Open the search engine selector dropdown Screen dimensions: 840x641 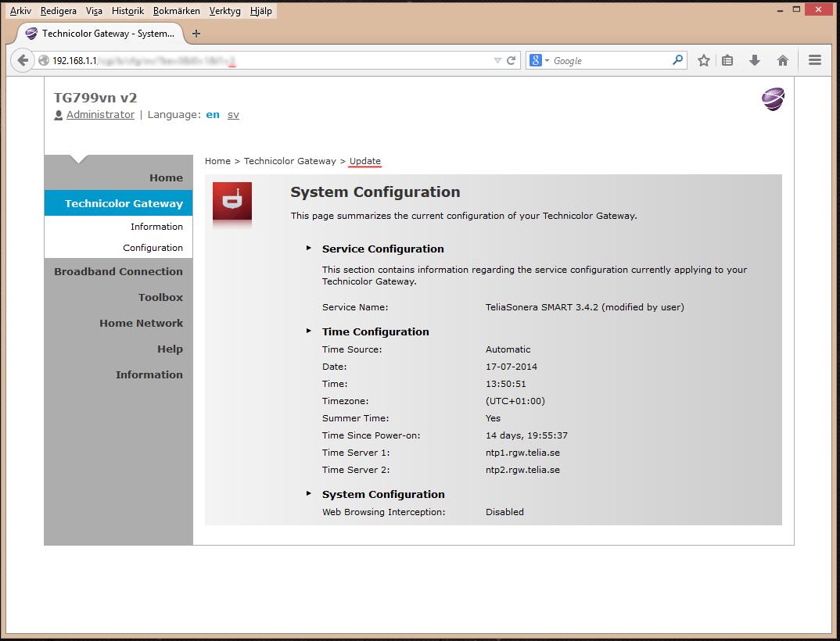(x=540, y=60)
